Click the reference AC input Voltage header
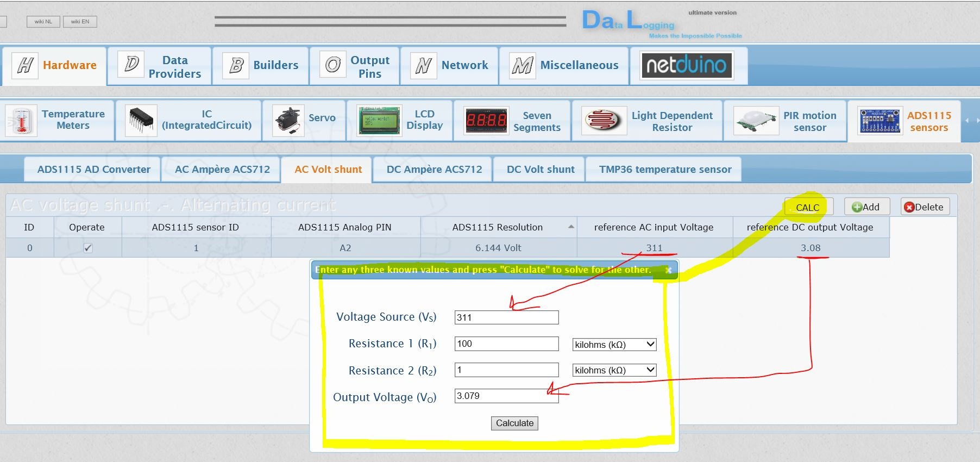 [x=654, y=227]
